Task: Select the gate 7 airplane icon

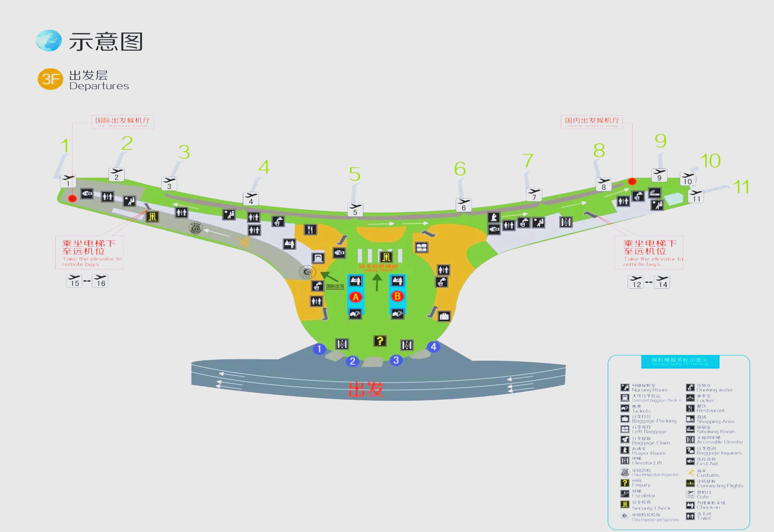Action: [x=534, y=195]
